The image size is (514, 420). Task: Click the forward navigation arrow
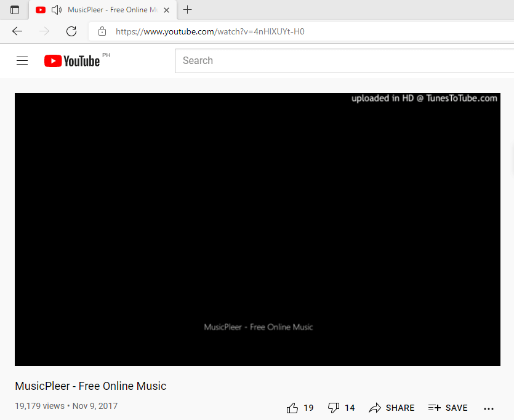pyautogui.click(x=44, y=31)
